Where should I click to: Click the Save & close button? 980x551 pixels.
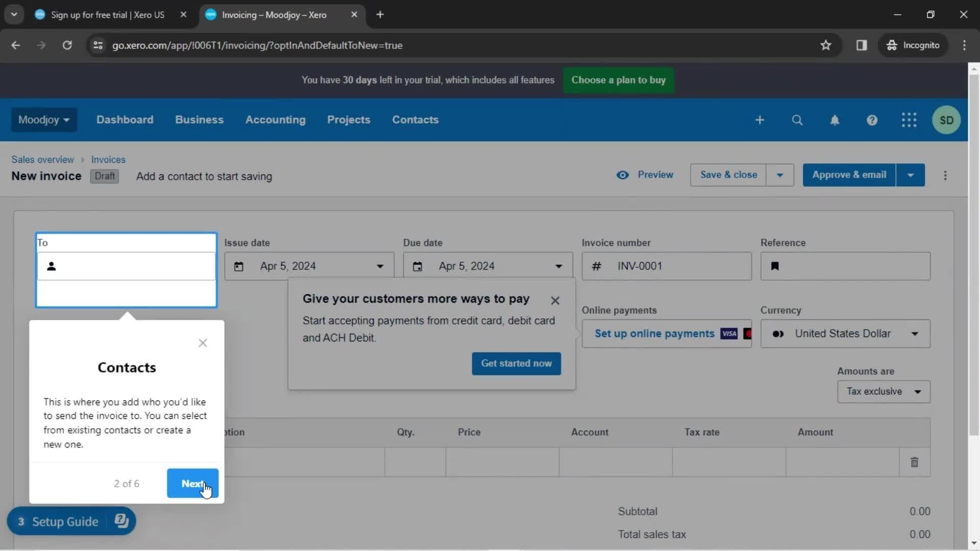click(728, 175)
